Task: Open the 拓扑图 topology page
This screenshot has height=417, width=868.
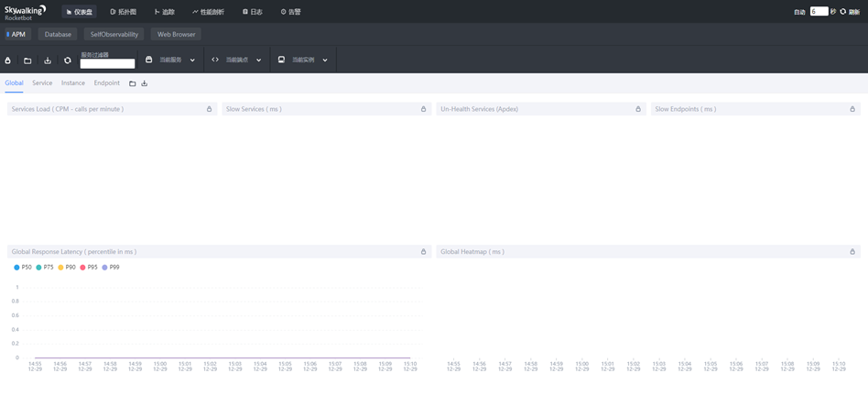Action: 123,12
